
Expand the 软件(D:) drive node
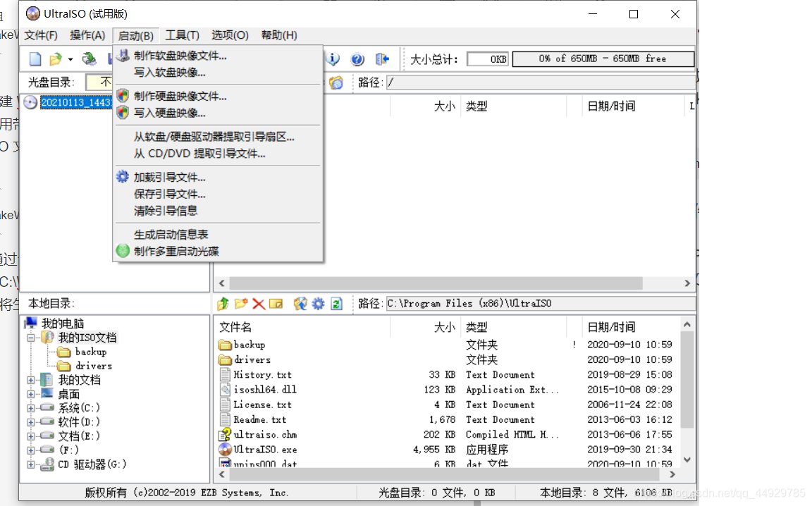click(x=31, y=422)
